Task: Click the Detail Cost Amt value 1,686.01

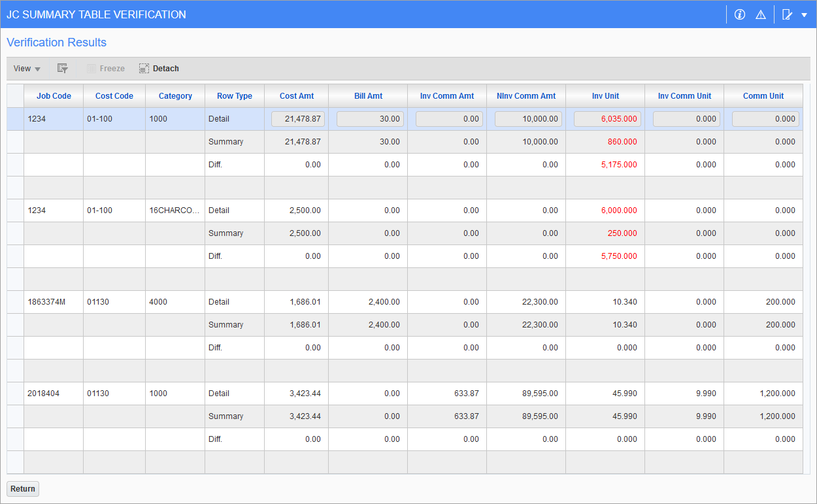Action: point(305,302)
